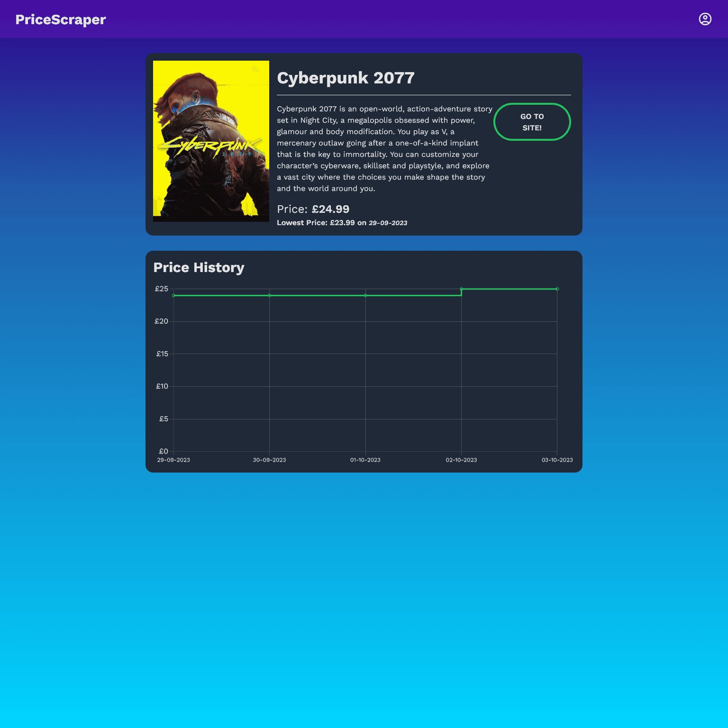Select the Cyberpunk 2077 title heading
This screenshot has width=728, height=728.
pyautogui.click(x=346, y=78)
